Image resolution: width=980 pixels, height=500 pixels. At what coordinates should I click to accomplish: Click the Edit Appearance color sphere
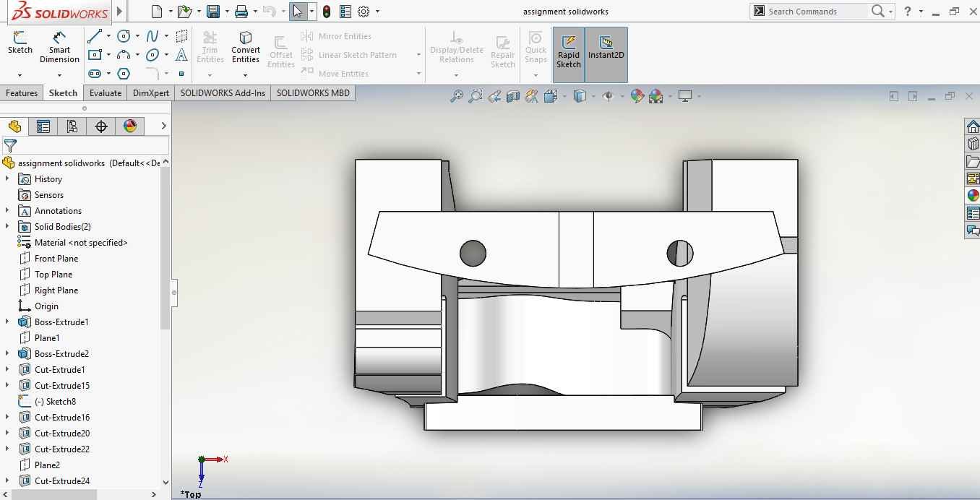coord(637,96)
